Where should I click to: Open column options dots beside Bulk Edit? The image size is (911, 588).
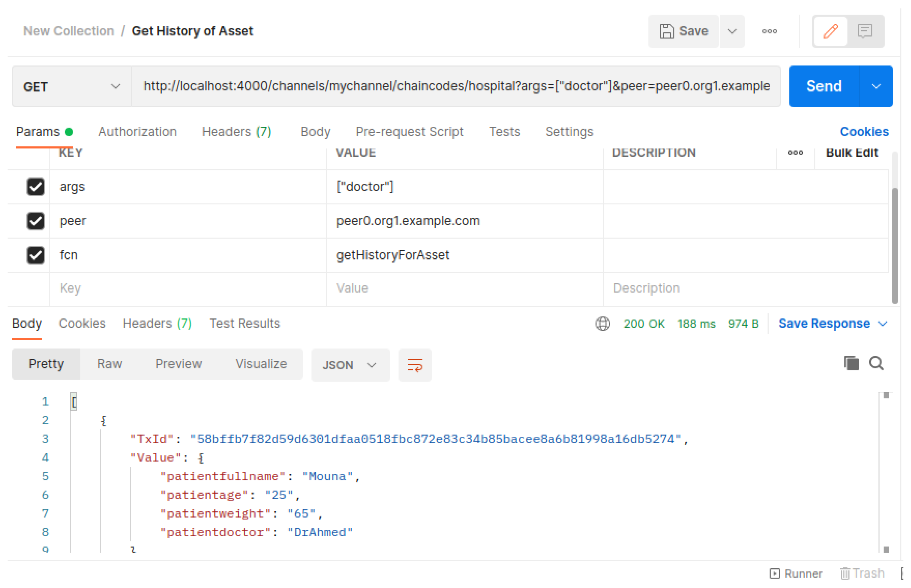point(795,153)
